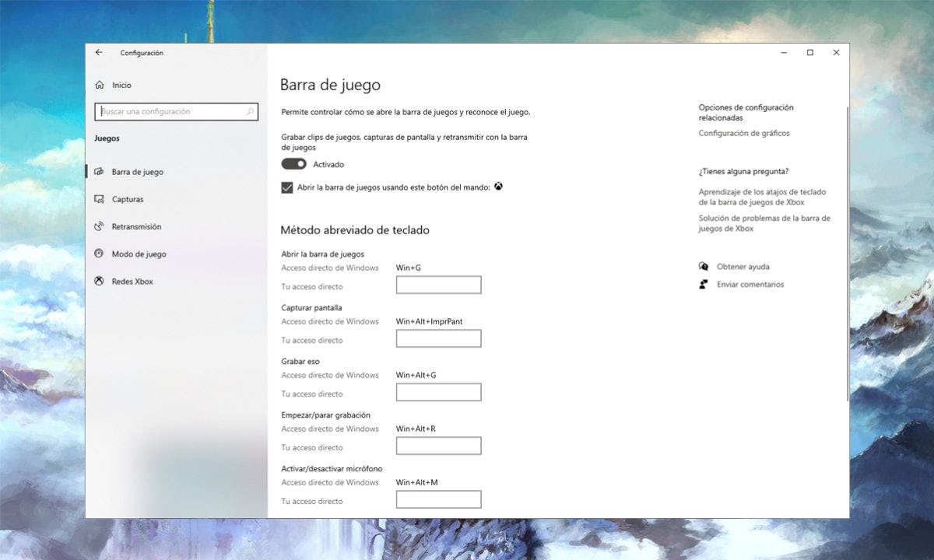Focus the Buscar una configuración search box
The image size is (934, 560).
(x=171, y=112)
